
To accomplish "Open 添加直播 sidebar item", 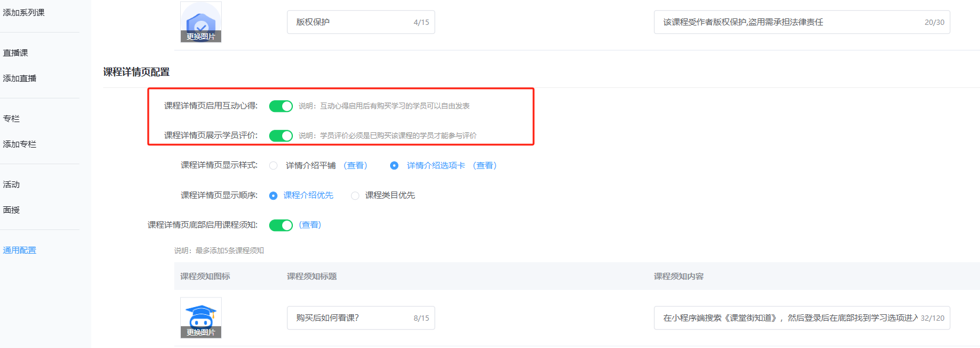I will pyautogui.click(x=20, y=78).
